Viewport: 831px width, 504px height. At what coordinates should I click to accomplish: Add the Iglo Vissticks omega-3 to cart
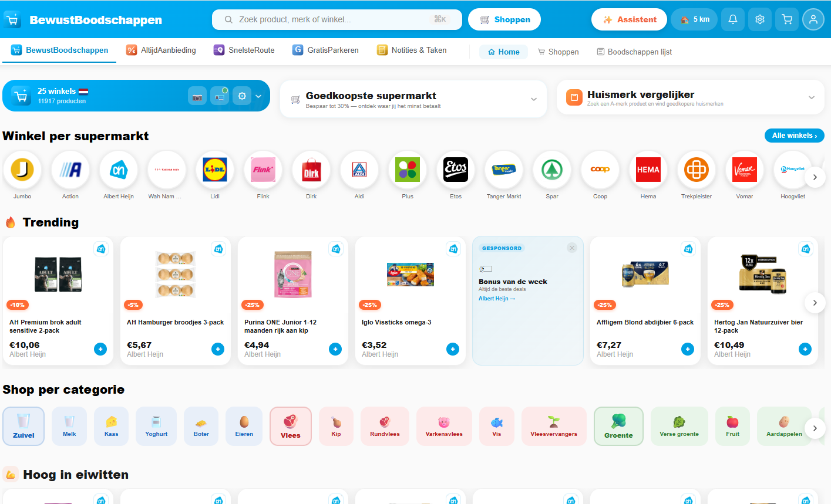click(452, 349)
